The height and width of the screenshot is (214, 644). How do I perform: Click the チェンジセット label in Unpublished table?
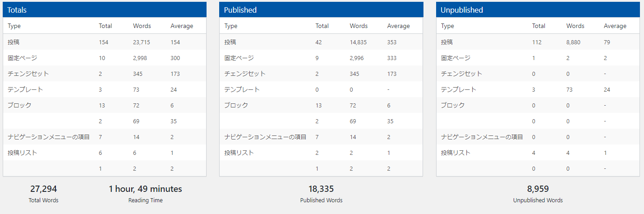(462, 74)
